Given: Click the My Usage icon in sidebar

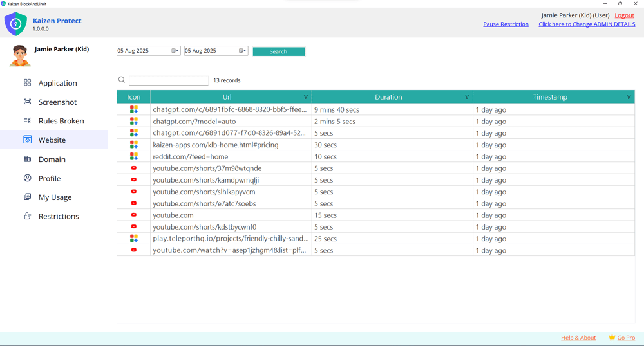Looking at the screenshot, I should [27, 197].
